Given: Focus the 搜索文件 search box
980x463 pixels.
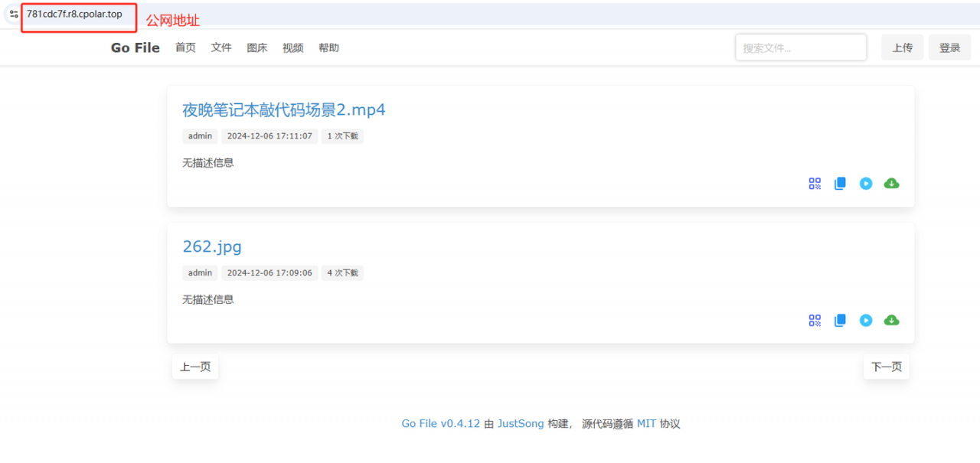Looking at the screenshot, I should [801, 47].
